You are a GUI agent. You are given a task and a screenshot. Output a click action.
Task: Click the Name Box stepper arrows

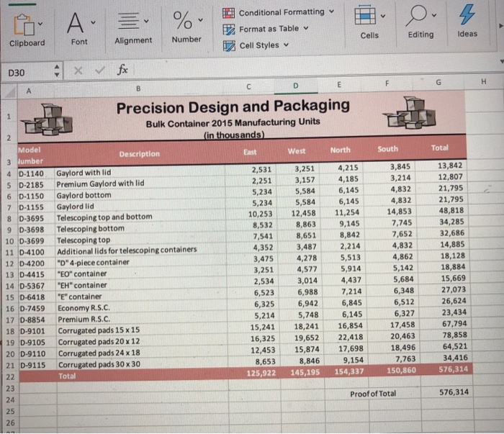point(57,71)
